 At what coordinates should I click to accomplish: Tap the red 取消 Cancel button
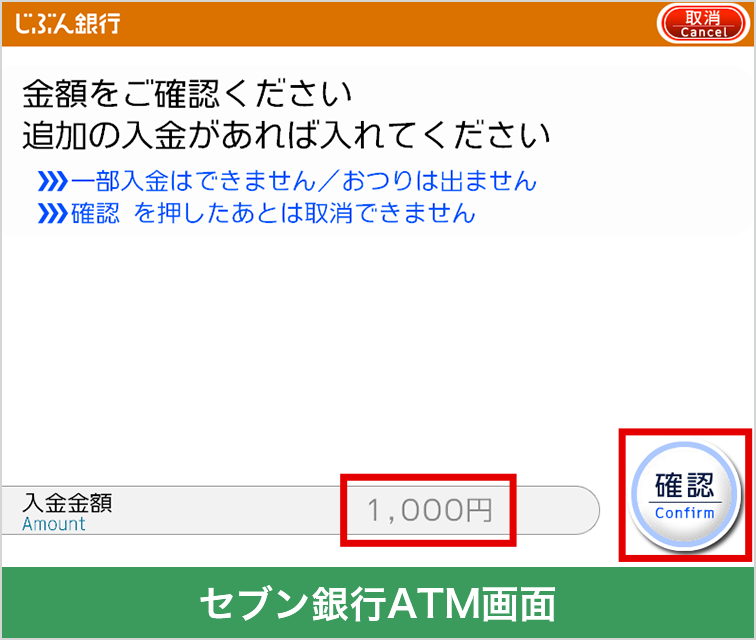[x=703, y=24]
